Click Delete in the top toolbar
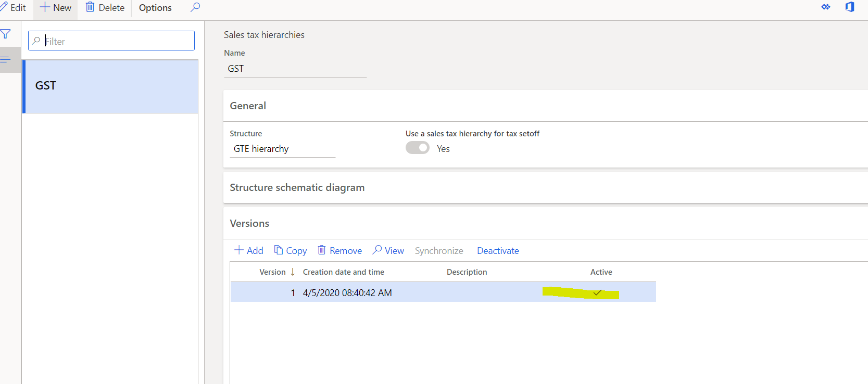This screenshot has height=384, width=868. coord(105,8)
